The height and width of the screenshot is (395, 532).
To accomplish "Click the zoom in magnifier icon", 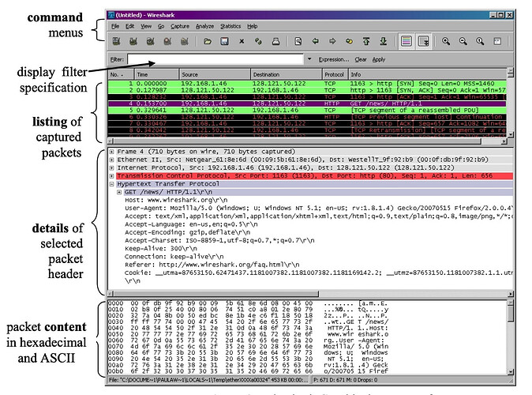I will point(446,41).
